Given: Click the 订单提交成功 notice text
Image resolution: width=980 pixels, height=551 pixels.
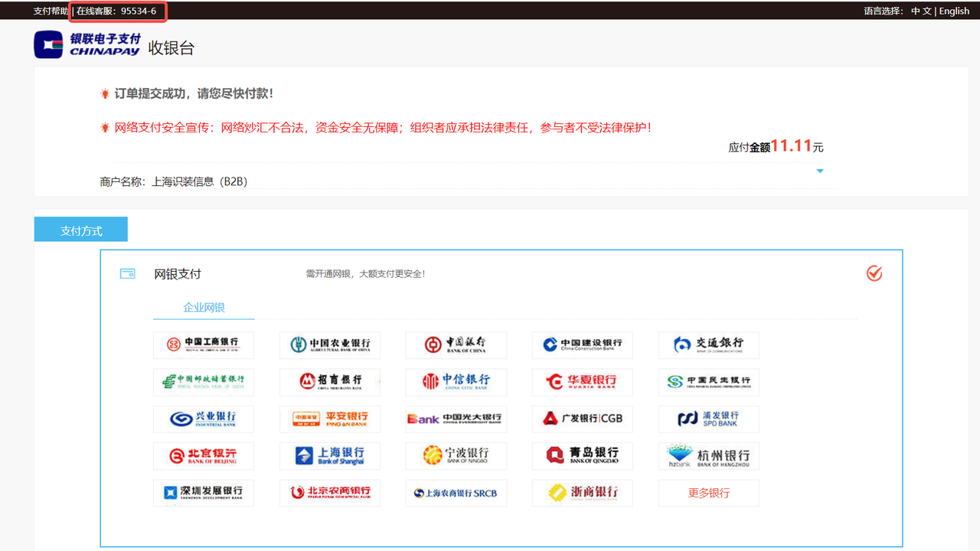Looking at the screenshot, I should 194,93.
